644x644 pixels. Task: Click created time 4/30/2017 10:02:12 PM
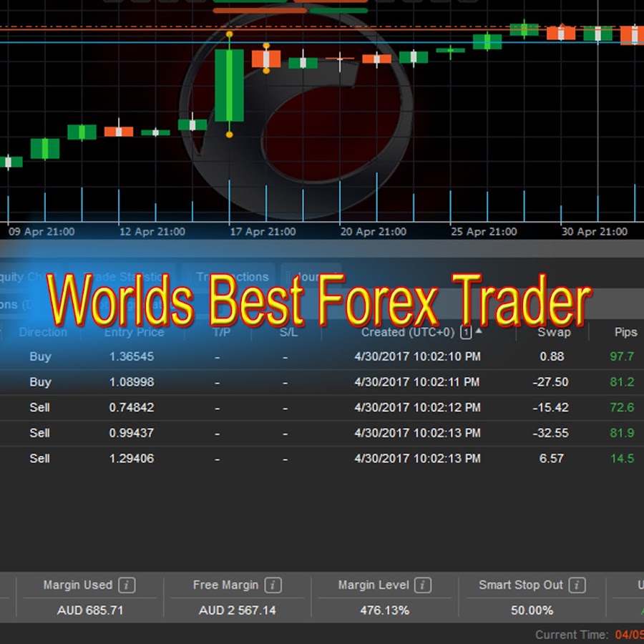[x=417, y=407]
